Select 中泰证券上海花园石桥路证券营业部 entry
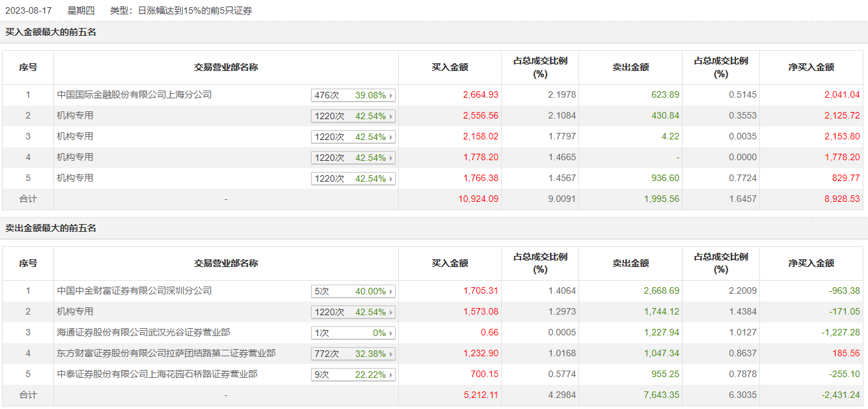 tap(157, 374)
